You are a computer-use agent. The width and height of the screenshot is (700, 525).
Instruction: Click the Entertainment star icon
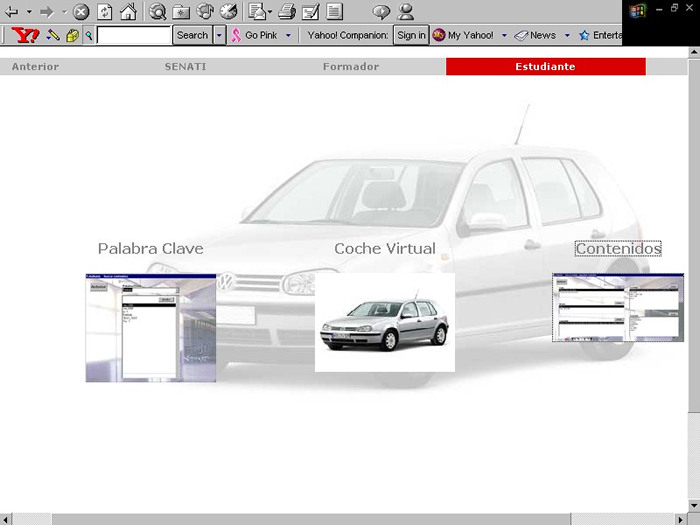(584, 35)
